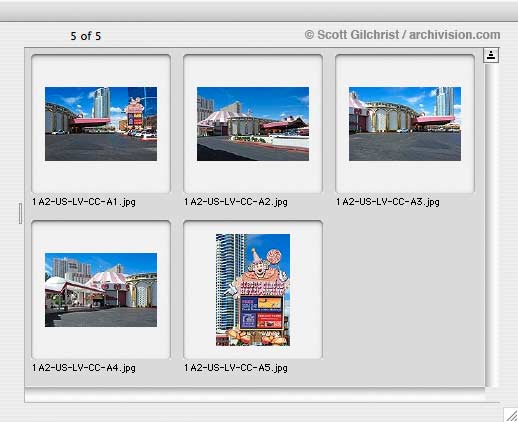Click the 1A2-US-LV-CC-A2.jpg filename label
518x422 pixels.
tap(236, 202)
